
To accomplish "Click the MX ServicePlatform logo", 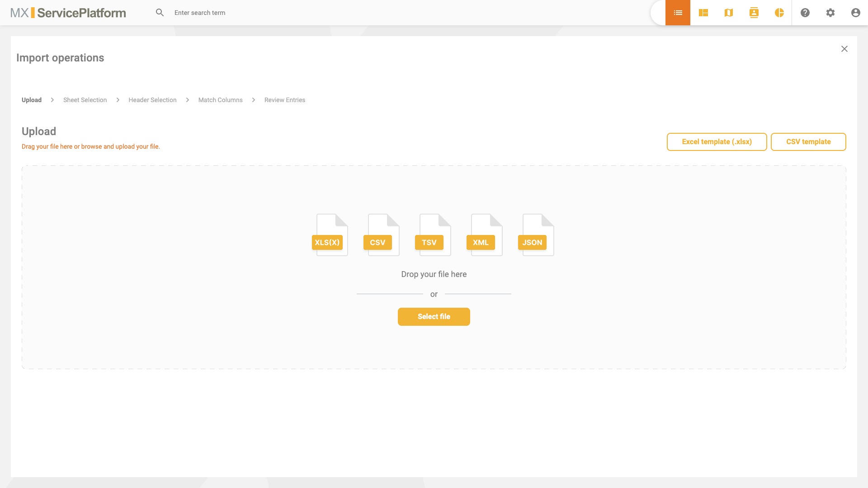I will point(68,13).
